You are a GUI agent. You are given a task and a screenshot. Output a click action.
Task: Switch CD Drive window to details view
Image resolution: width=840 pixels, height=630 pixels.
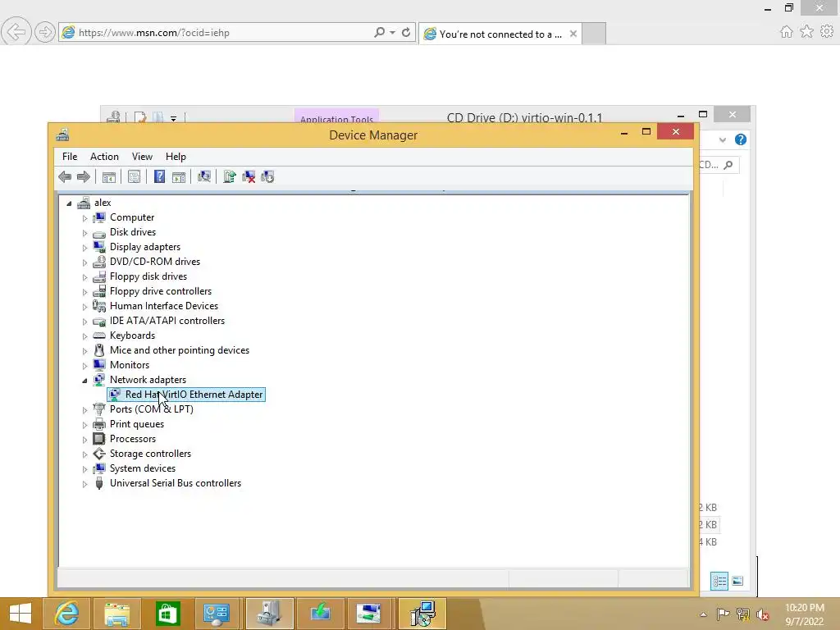tap(719, 581)
